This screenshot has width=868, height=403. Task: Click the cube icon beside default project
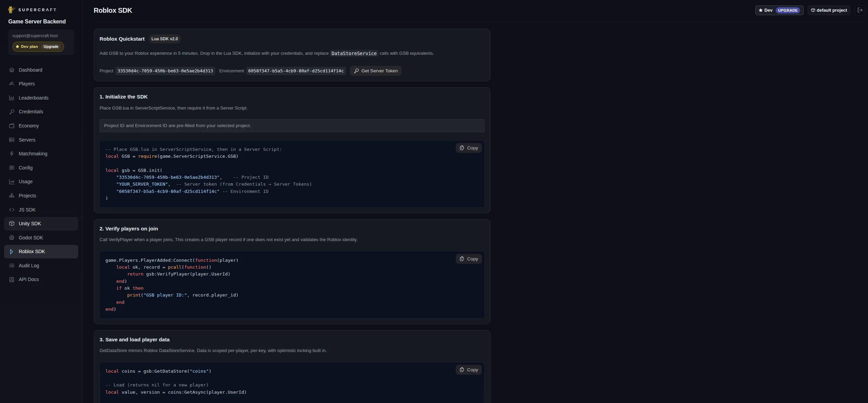(x=813, y=10)
